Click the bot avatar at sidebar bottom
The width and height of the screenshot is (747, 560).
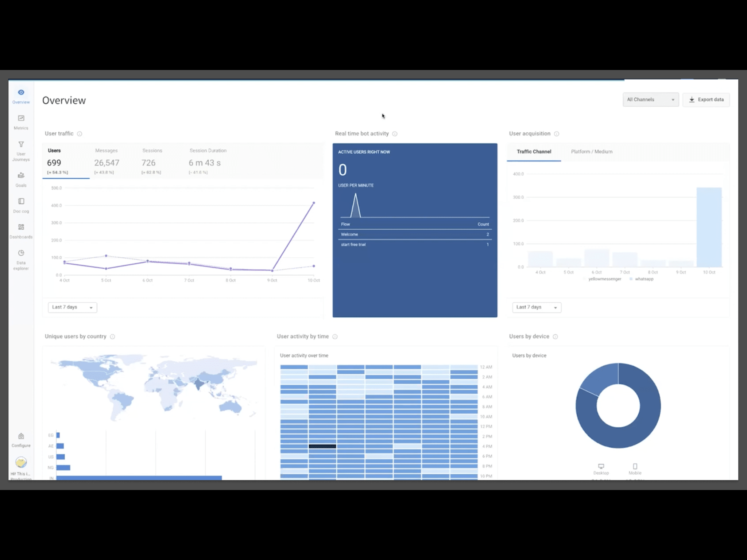coord(21,462)
